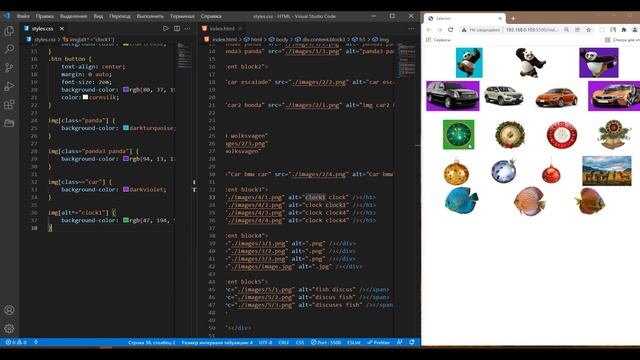This screenshot has height=360, width=640.
Task: Open the Файл menu
Action: pos(23,16)
